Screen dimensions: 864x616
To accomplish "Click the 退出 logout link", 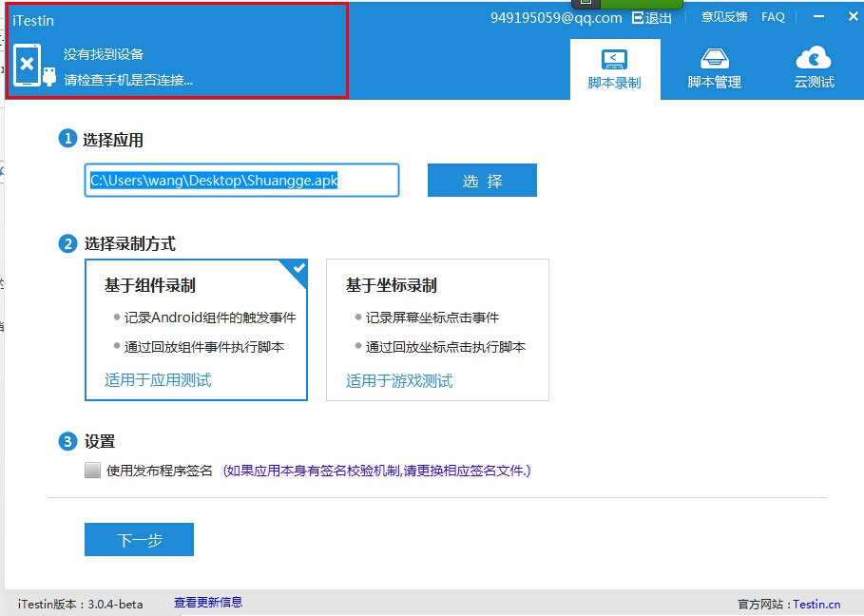I will [652, 18].
